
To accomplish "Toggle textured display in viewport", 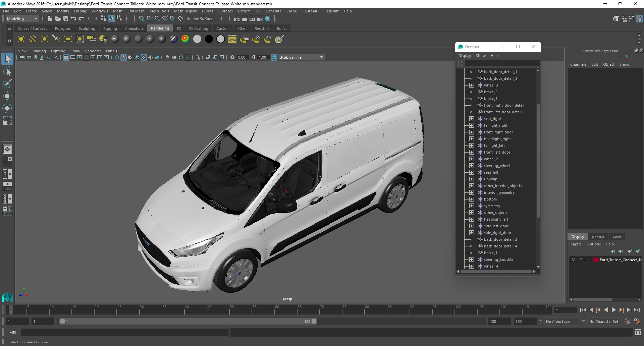I will [144, 57].
